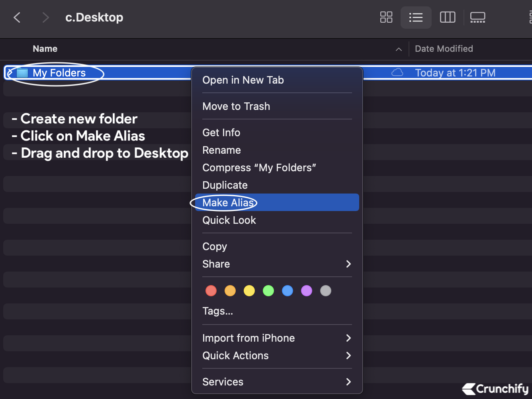Switch Finder to column view
Screen dimensions: 532x399
447,18
